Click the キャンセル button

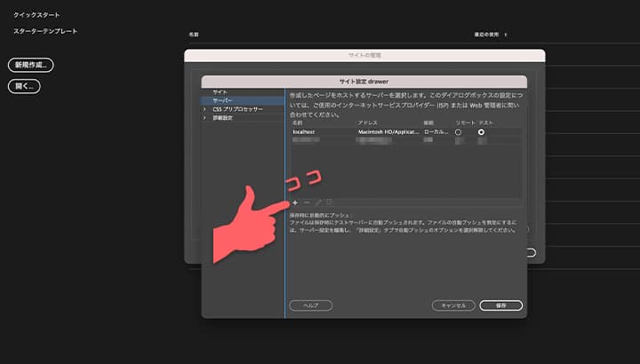pos(453,305)
